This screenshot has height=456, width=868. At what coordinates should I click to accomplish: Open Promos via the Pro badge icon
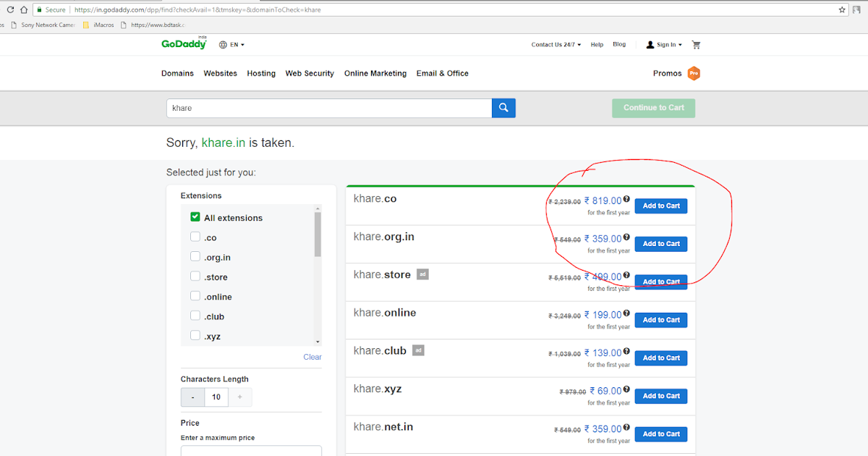(x=694, y=73)
